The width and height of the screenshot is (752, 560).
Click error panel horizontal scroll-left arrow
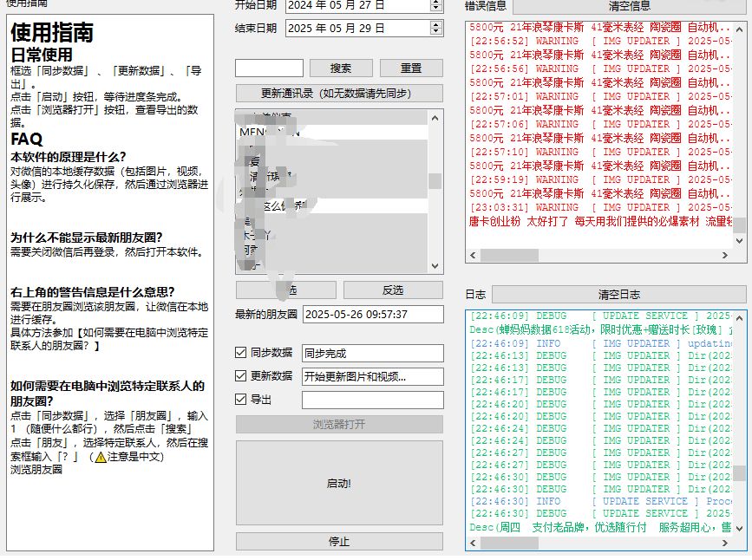[x=473, y=255]
